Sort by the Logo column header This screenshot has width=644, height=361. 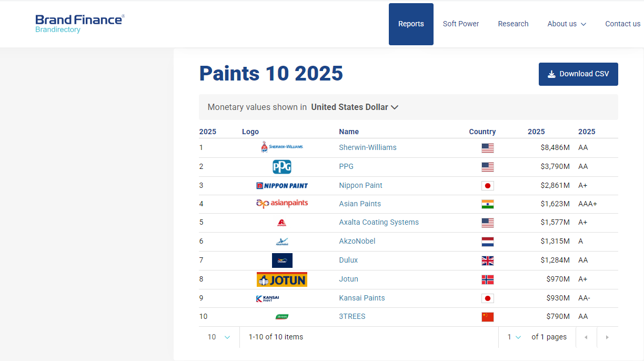(250, 132)
